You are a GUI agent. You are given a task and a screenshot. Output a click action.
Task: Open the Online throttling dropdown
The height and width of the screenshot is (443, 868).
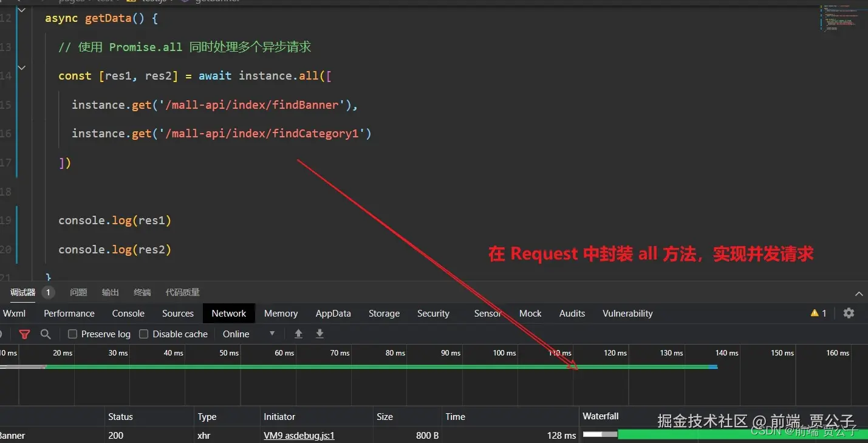coord(249,334)
